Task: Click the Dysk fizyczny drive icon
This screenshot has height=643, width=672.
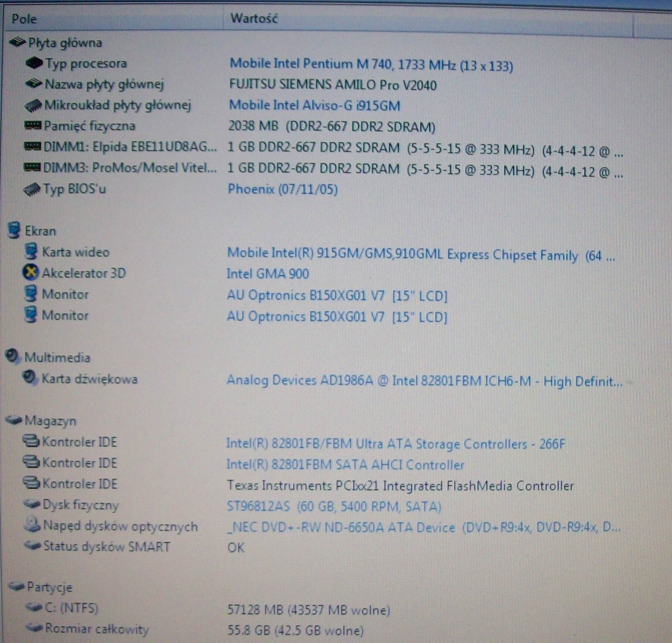Action: click(x=32, y=504)
